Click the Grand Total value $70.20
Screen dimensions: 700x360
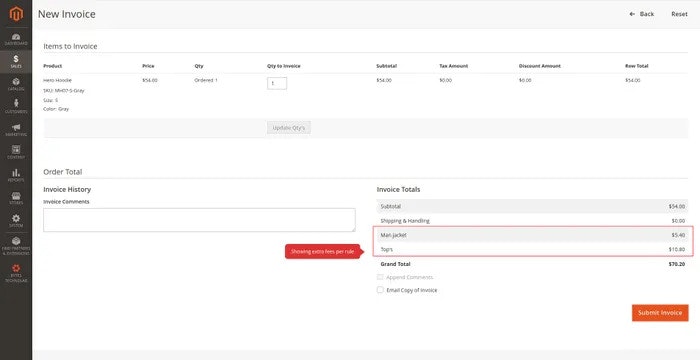pyautogui.click(x=677, y=264)
